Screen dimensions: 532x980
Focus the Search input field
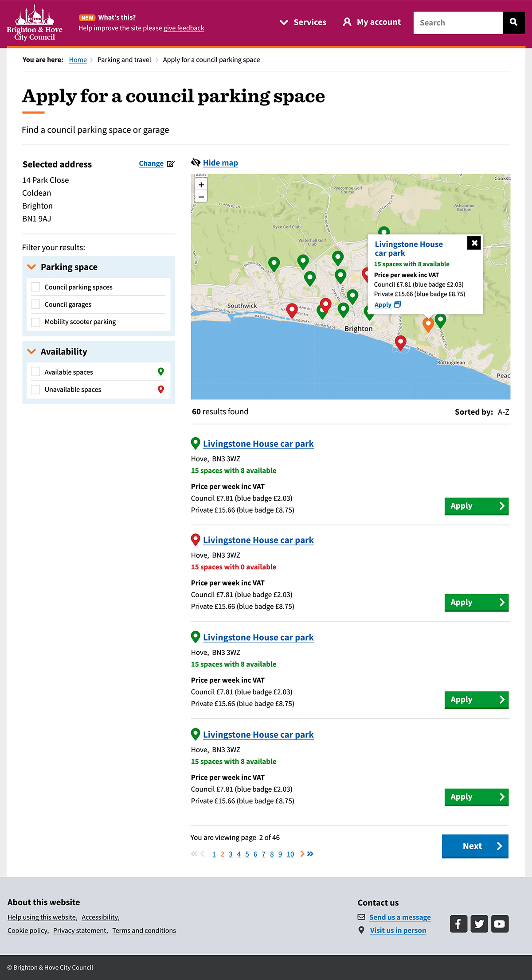458,23
